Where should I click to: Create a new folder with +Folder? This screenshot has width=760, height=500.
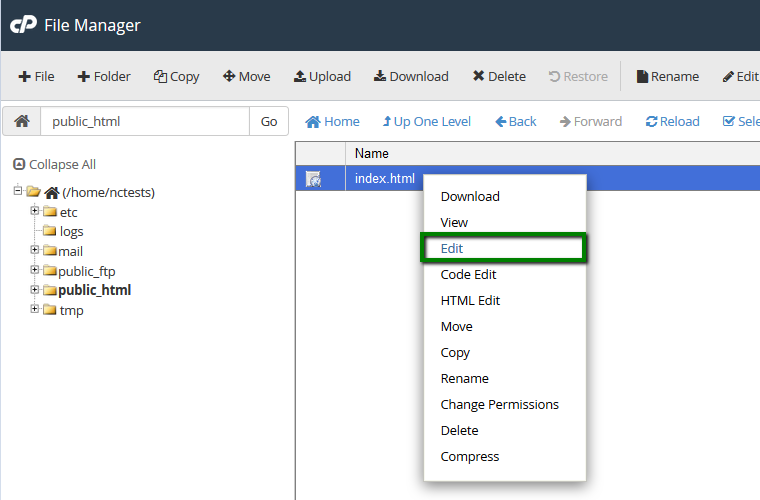[104, 76]
